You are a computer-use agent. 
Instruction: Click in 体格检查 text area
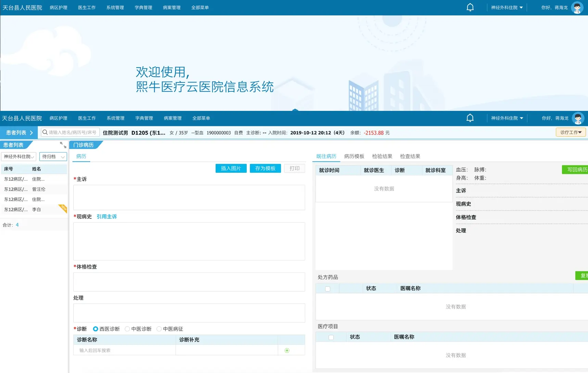189,282
